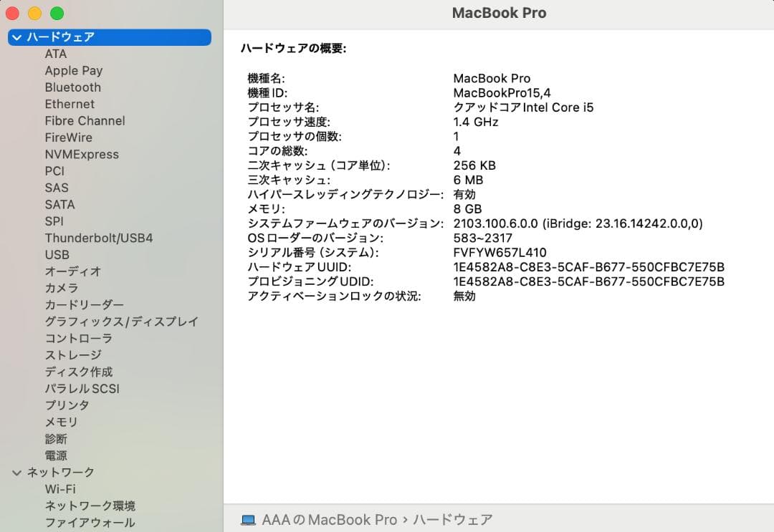Screen dimensions: 774x532
Task: Click the laptop icon in the path bar
Action: [248, 520]
